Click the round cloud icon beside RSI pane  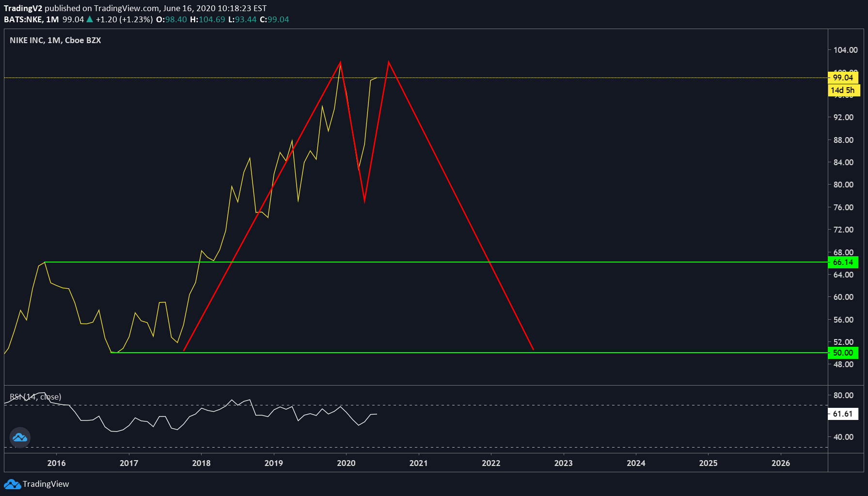click(20, 437)
